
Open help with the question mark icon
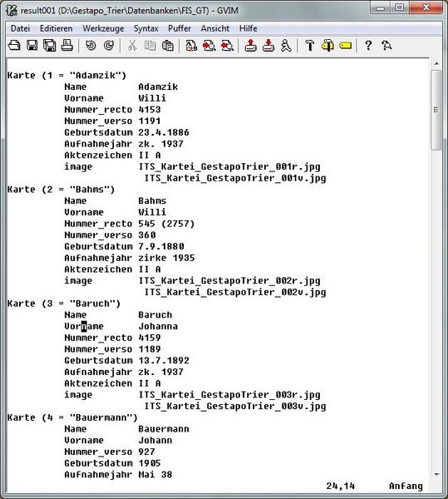(x=368, y=46)
